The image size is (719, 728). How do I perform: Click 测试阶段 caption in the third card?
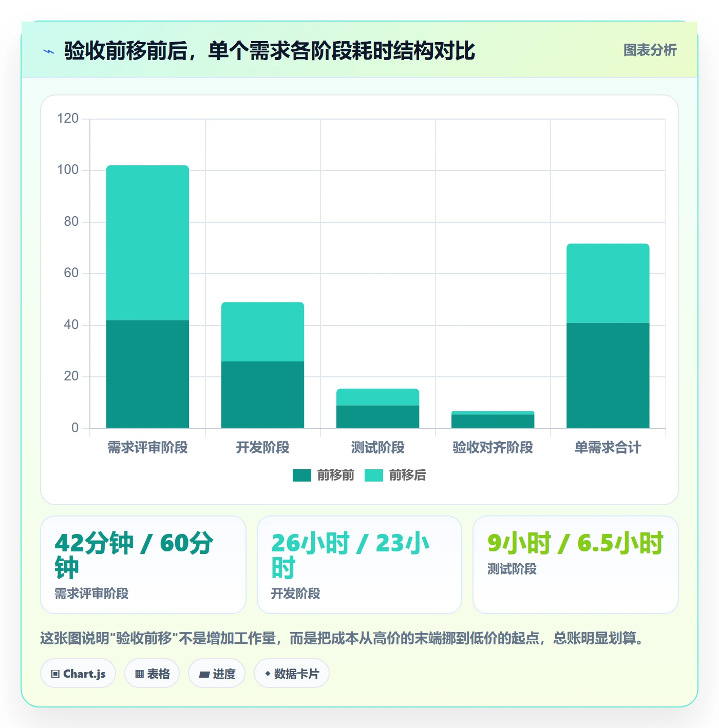512,569
